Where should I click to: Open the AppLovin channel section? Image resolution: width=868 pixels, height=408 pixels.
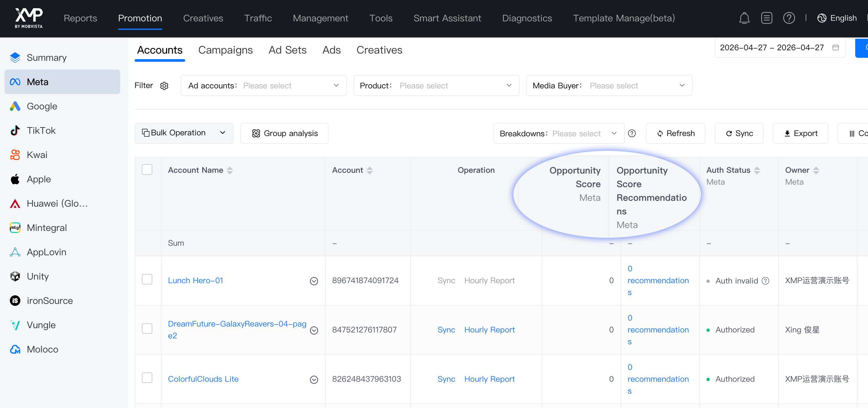coord(46,252)
